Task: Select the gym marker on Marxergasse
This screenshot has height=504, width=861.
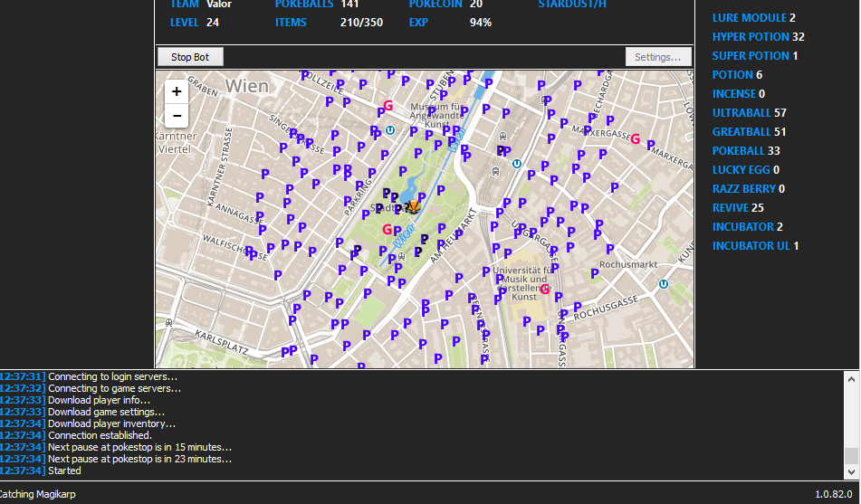Action: pos(636,139)
